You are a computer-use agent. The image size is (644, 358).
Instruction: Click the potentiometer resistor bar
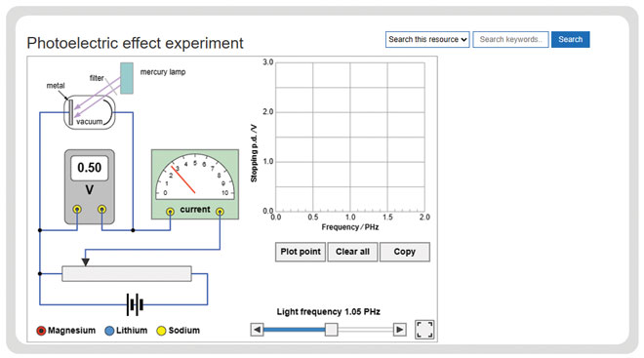(127, 274)
